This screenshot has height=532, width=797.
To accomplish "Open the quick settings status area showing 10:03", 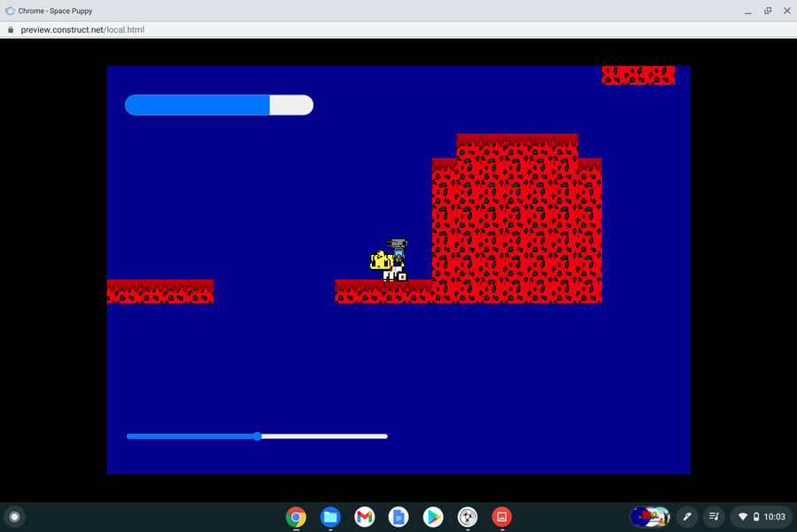I will pyautogui.click(x=762, y=517).
